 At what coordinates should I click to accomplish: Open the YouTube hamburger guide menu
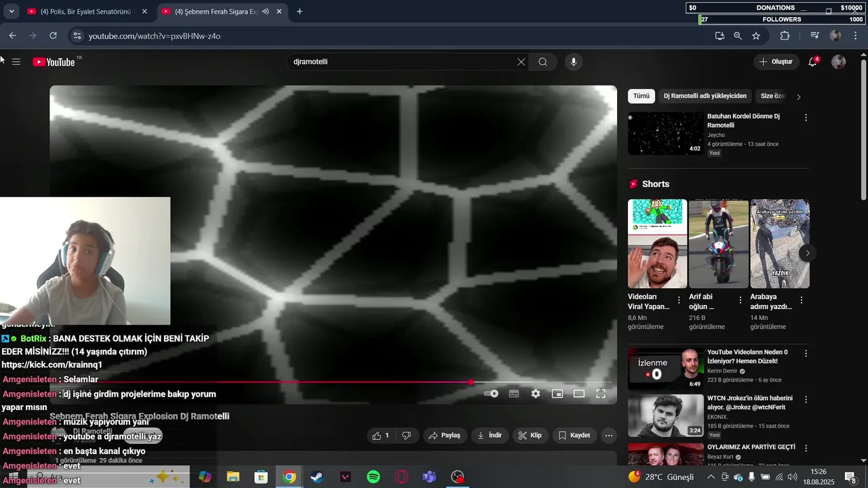click(x=16, y=62)
